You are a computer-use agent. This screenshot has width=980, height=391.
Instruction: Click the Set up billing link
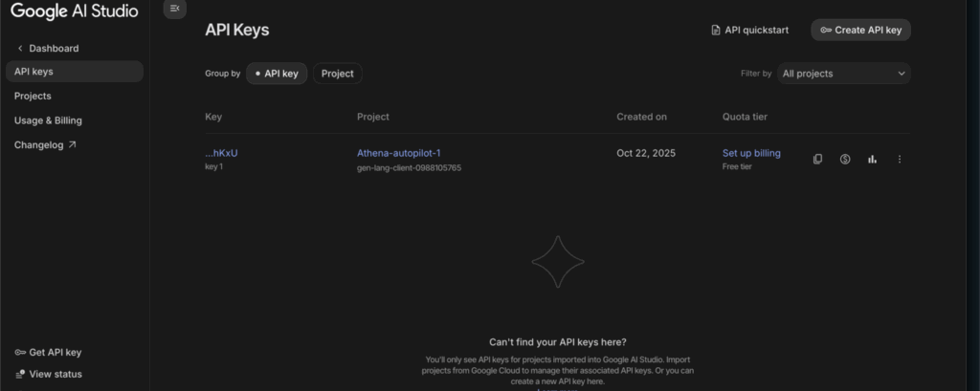point(751,153)
